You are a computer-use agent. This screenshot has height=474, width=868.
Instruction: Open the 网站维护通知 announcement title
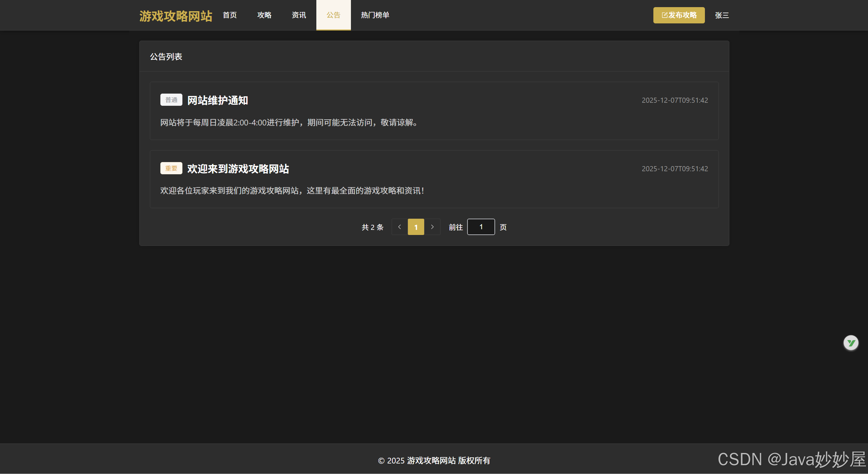point(218,100)
